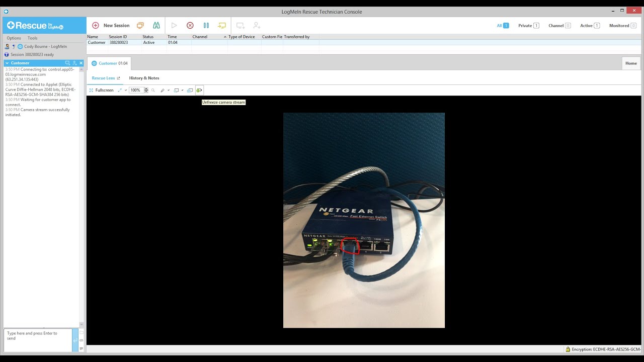Click the whiteboard screen icon

[176, 90]
